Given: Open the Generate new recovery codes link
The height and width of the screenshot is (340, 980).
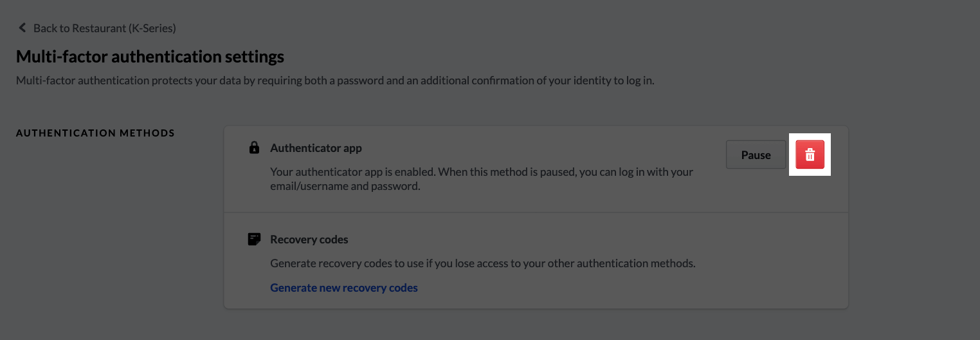Looking at the screenshot, I should click(343, 288).
